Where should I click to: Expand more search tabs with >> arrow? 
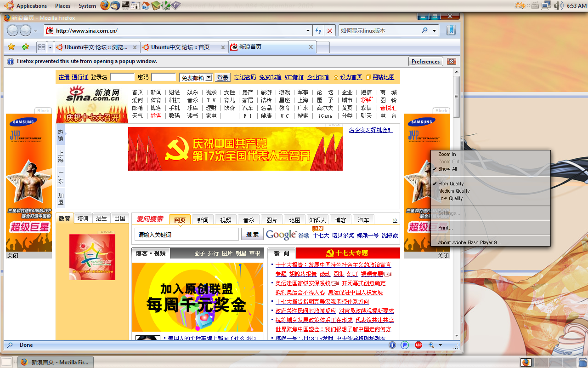tap(395, 220)
